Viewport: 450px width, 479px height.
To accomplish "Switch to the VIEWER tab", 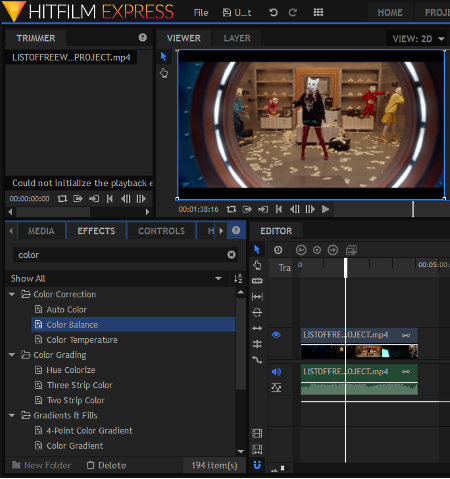I will click(x=184, y=38).
